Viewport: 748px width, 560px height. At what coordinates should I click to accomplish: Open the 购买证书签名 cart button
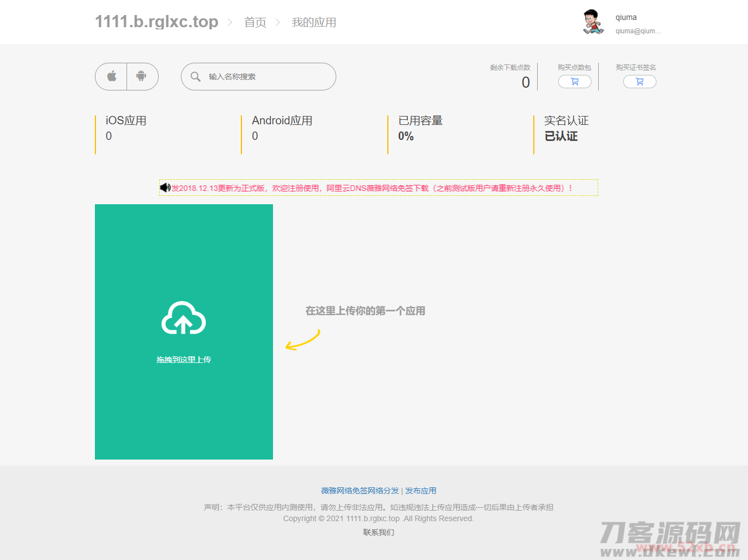[639, 82]
